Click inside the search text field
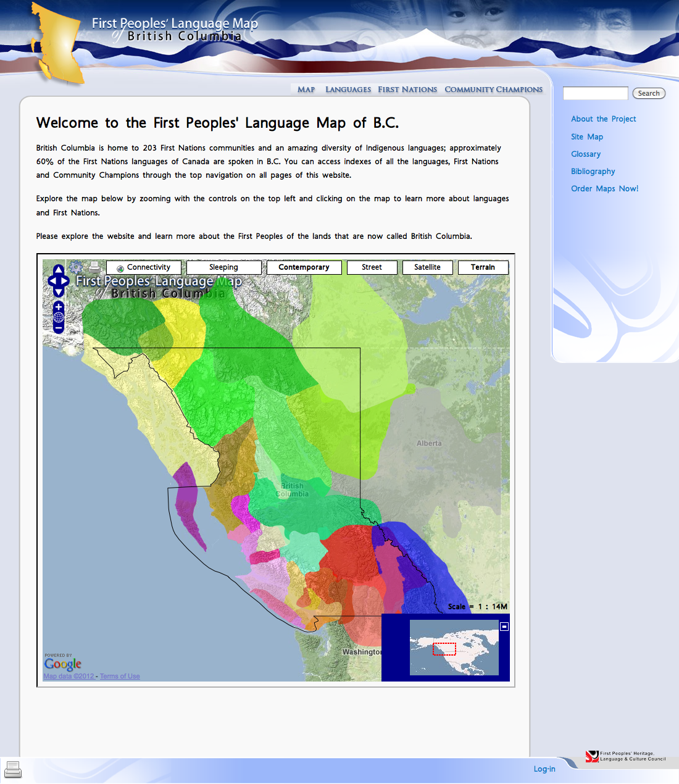Screen dimensions: 679x784 coord(594,93)
